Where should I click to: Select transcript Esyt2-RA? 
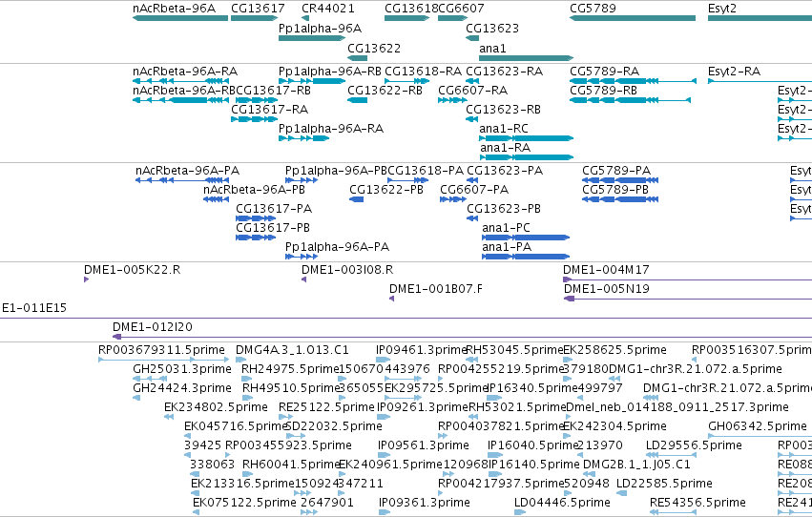pyautogui.click(x=760, y=81)
